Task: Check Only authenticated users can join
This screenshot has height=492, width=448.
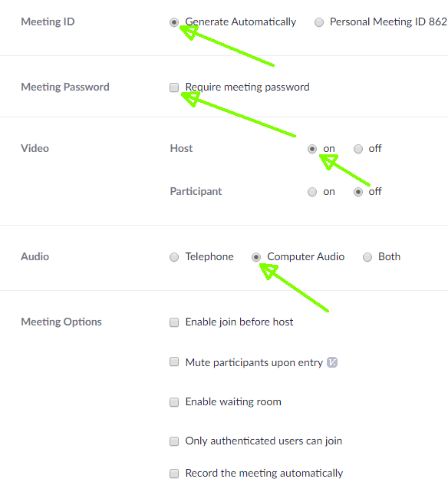Action: [x=174, y=441]
